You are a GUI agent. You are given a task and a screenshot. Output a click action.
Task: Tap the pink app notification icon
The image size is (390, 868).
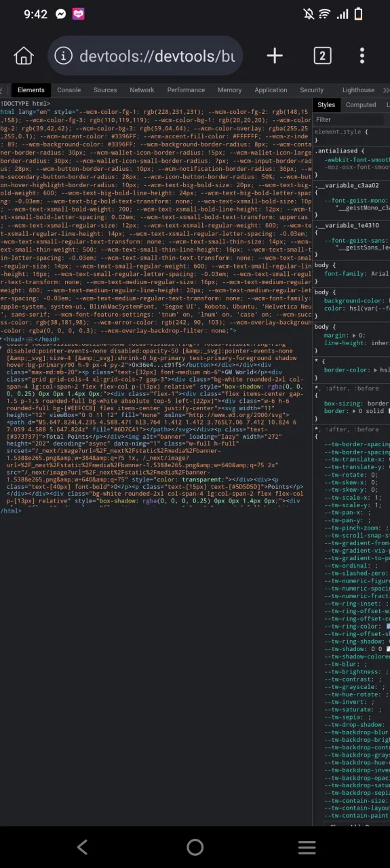point(79,14)
